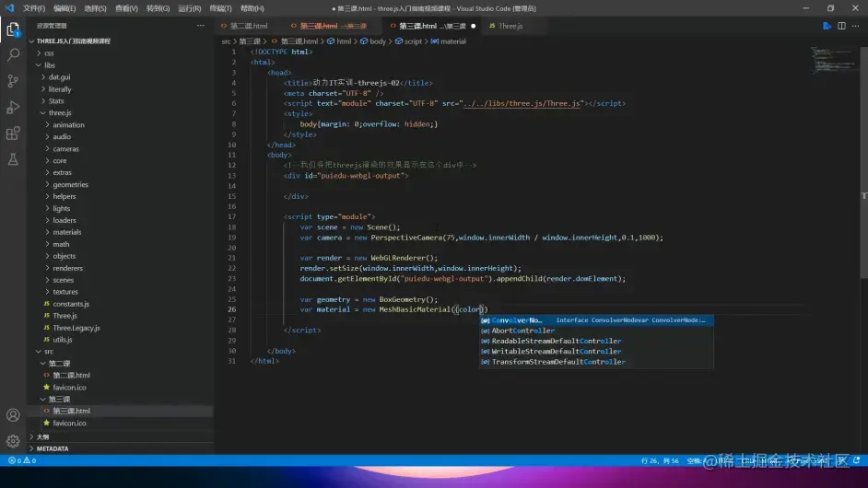Image resolution: width=868 pixels, height=488 pixels.
Task: Follow the Three.js src path link
Action: coord(522,103)
